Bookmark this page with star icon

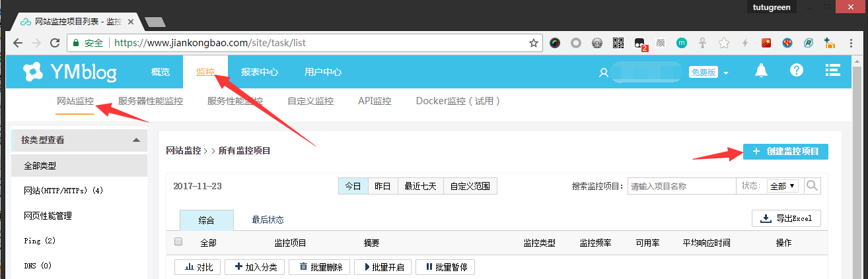pyautogui.click(x=534, y=43)
